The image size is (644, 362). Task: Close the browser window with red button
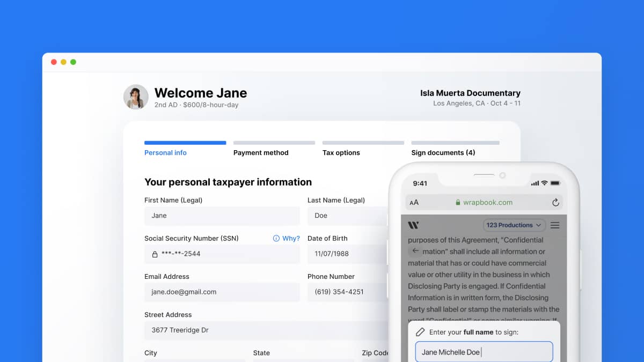point(54,62)
